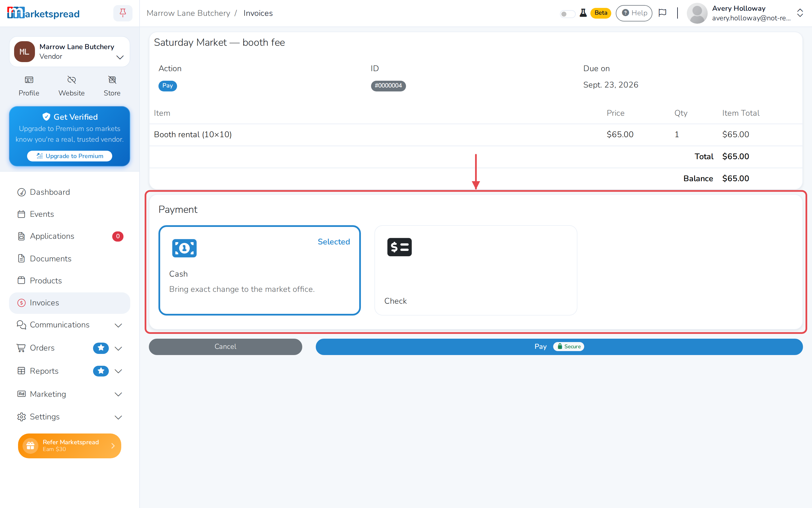Click the Cash banknote icon
This screenshot has width=812, height=508.
coord(184,248)
